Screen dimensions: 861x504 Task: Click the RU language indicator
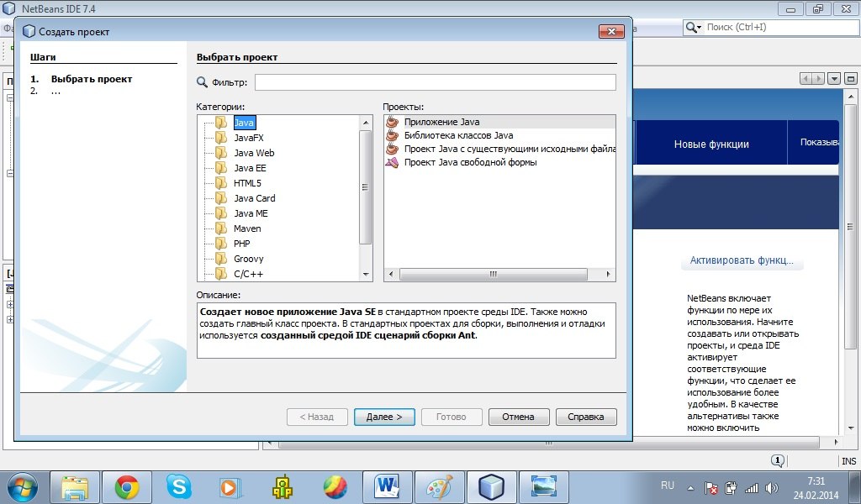tap(667, 486)
